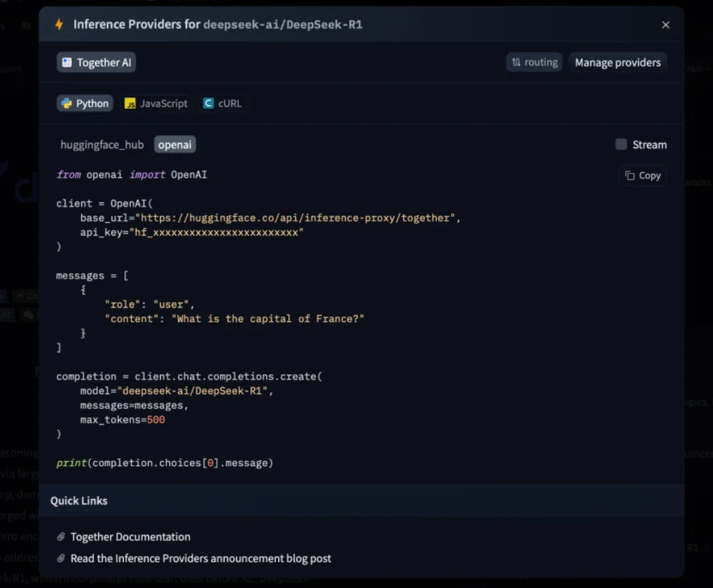The height and width of the screenshot is (588, 713).
Task: Click the lightning bolt icon in header
Action: (59, 24)
